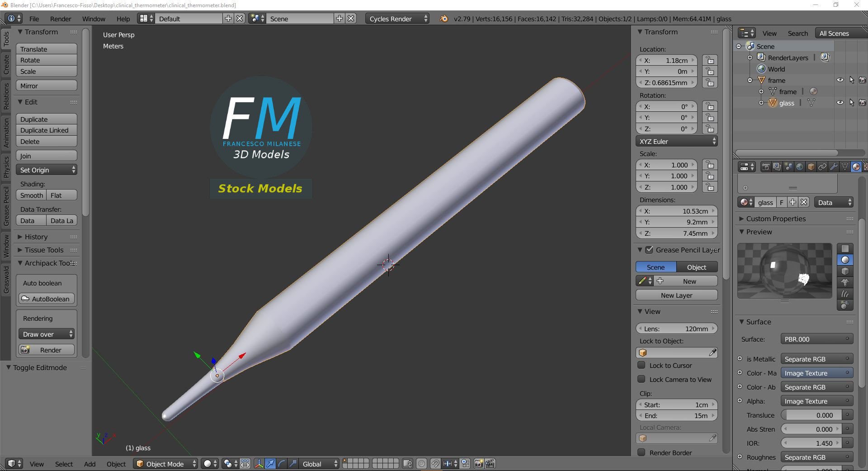Viewport: 868px width, 471px height.
Task: Select sphere preview type icon
Action: (845, 260)
